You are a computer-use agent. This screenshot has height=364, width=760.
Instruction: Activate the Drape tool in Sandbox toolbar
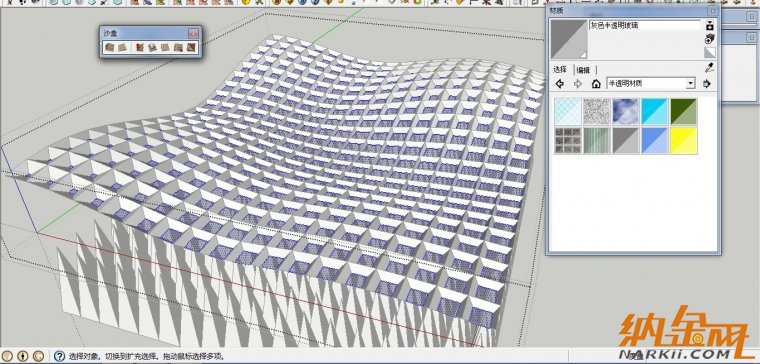tap(165, 47)
